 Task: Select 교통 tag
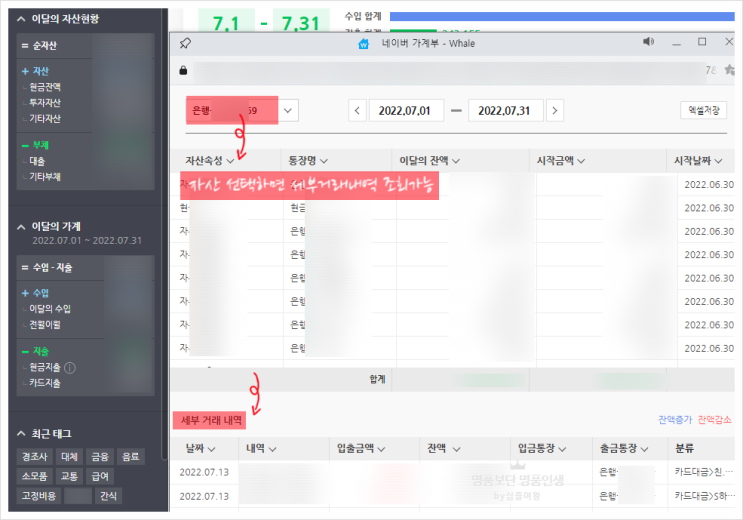(69, 476)
